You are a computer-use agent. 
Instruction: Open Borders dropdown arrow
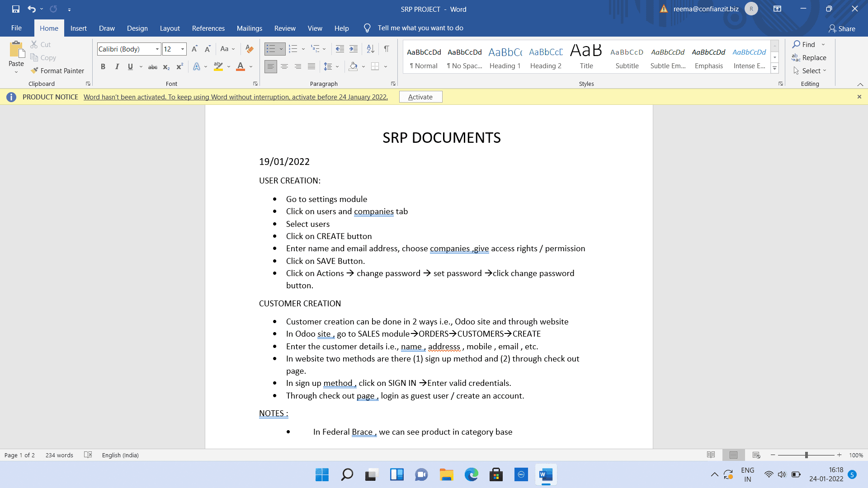click(386, 67)
